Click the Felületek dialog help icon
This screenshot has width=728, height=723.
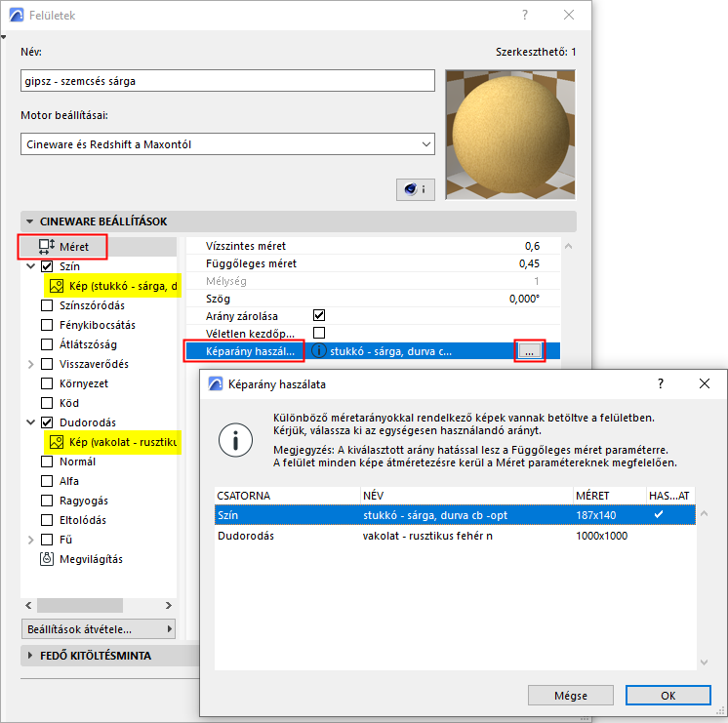[x=525, y=15]
